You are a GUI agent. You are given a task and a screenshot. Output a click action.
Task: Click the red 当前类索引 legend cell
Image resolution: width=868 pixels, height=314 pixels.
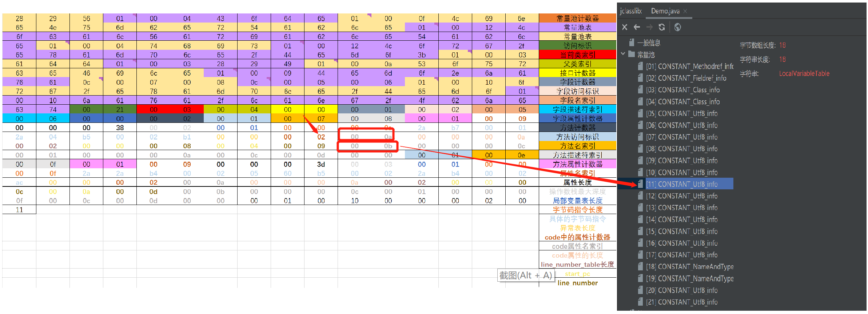pyautogui.click(x=577, y=55)
